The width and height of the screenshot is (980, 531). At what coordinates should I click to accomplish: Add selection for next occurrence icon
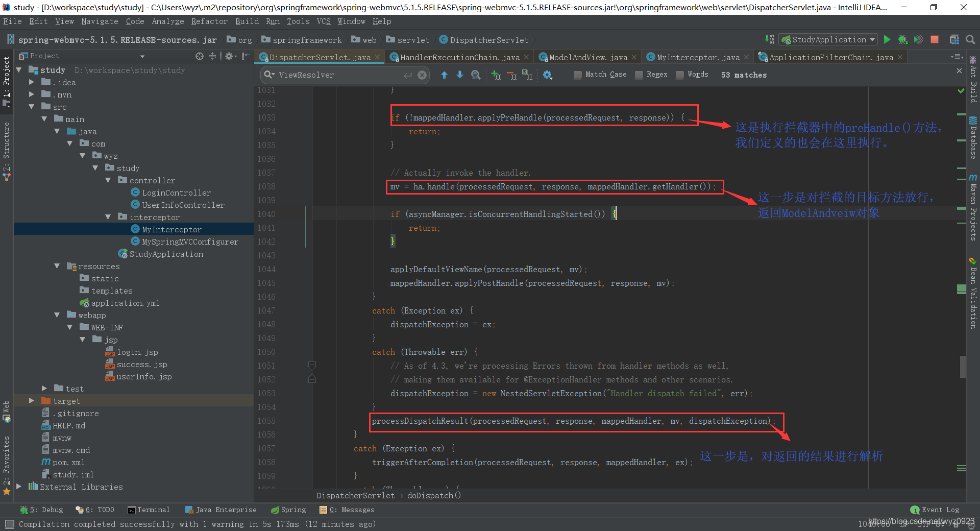pyautogui.click(x=496, y=75)
